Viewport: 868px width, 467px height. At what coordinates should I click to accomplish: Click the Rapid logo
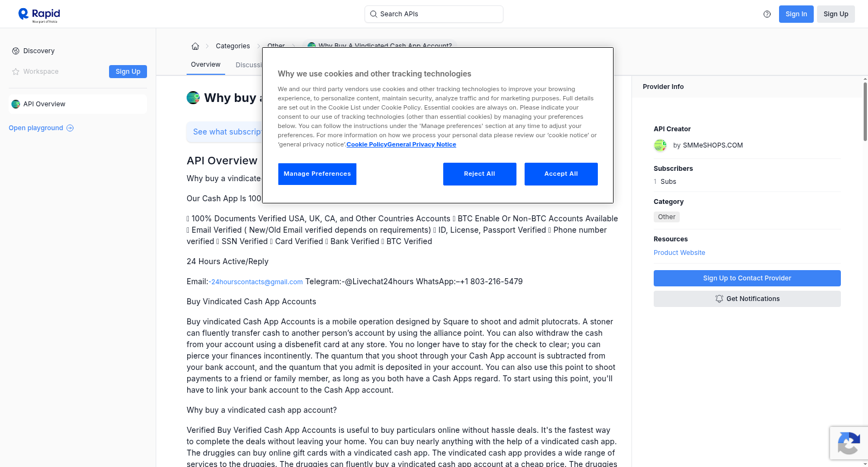(39, 15)
